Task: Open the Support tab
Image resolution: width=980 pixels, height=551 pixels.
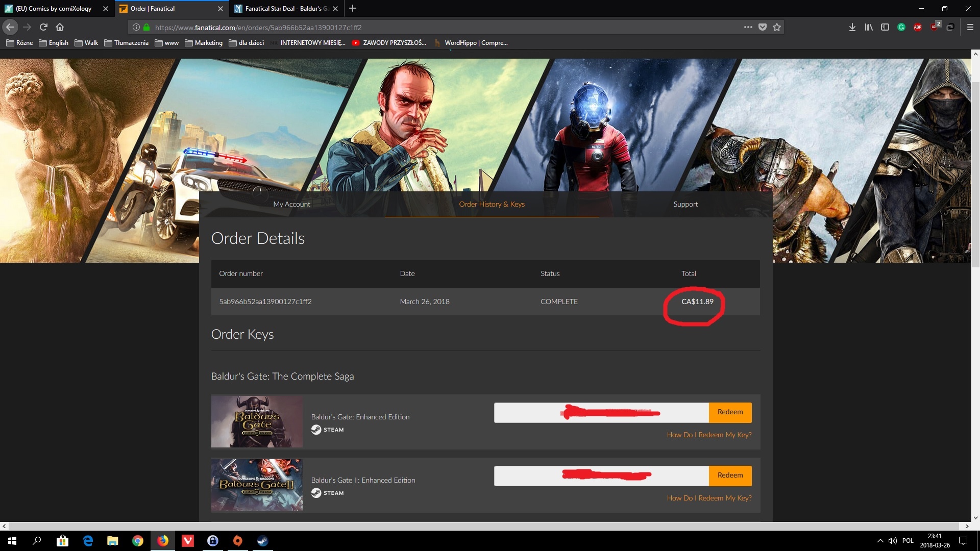Action: (x=685, y=204)
